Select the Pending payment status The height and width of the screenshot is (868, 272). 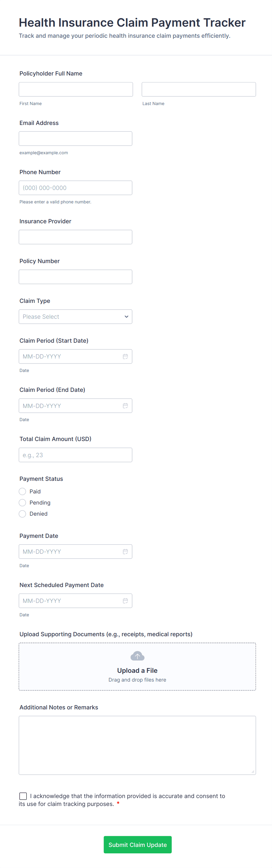[23, 503]
